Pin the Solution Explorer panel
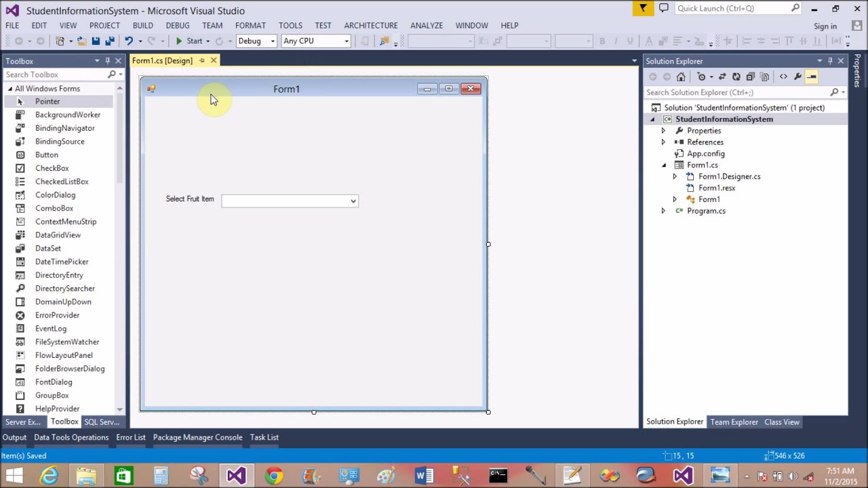The image size is (868, 488). (830, 61)
